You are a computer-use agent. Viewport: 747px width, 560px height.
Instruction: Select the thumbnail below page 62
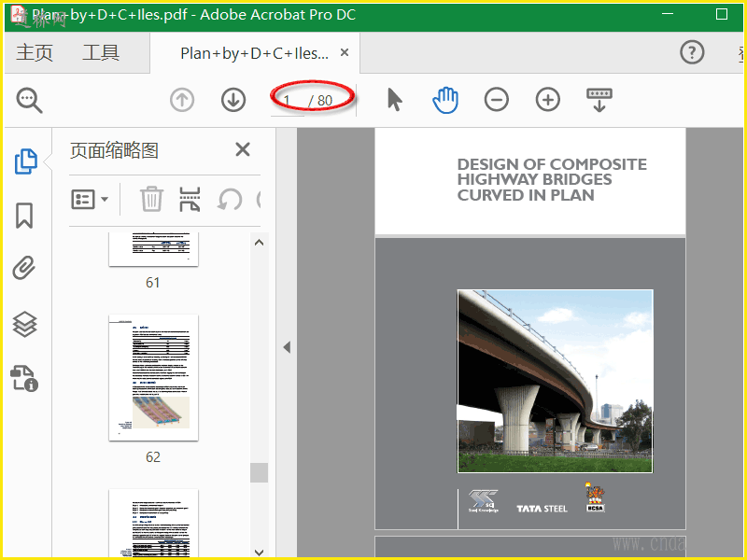(153, 524)
